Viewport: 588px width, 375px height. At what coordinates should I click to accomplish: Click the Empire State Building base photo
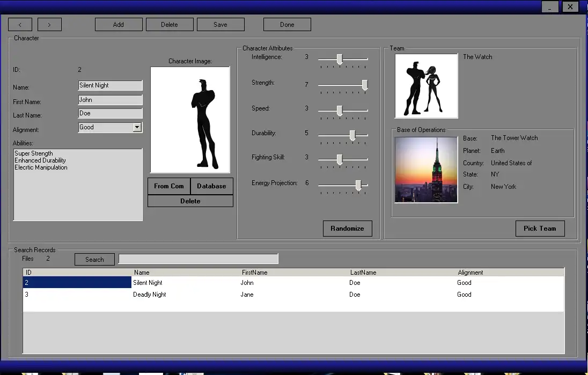click(426, 170)
